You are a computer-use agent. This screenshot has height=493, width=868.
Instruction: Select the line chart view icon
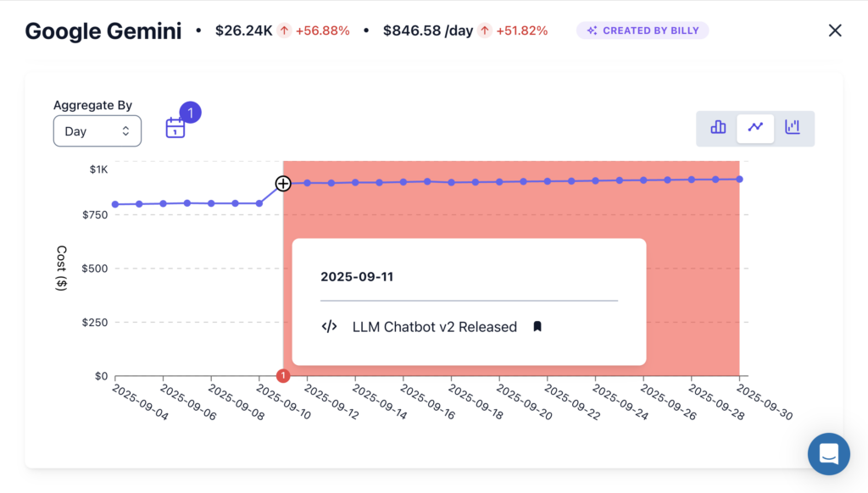pyautogui.click(x=755, y=128)
